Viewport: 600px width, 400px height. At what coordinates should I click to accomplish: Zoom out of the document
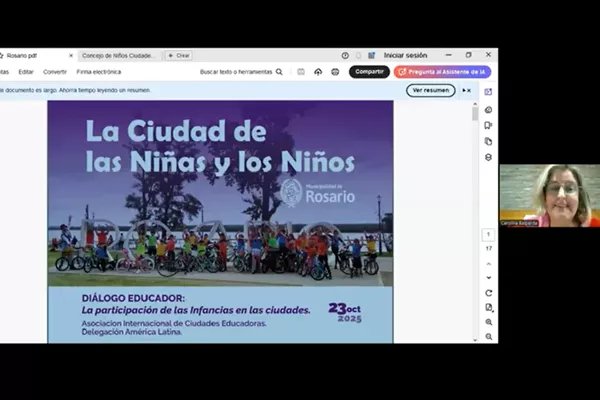click(489, 337)
